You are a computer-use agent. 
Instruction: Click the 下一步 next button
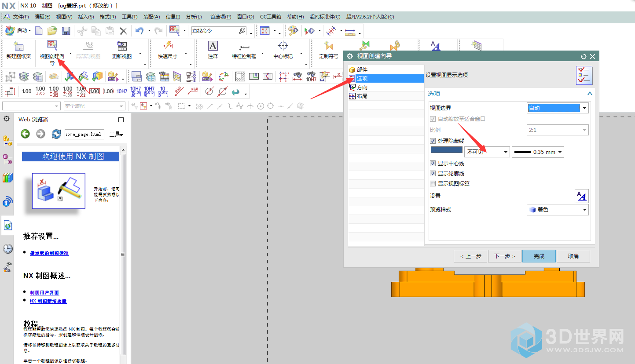coord(504,256)
